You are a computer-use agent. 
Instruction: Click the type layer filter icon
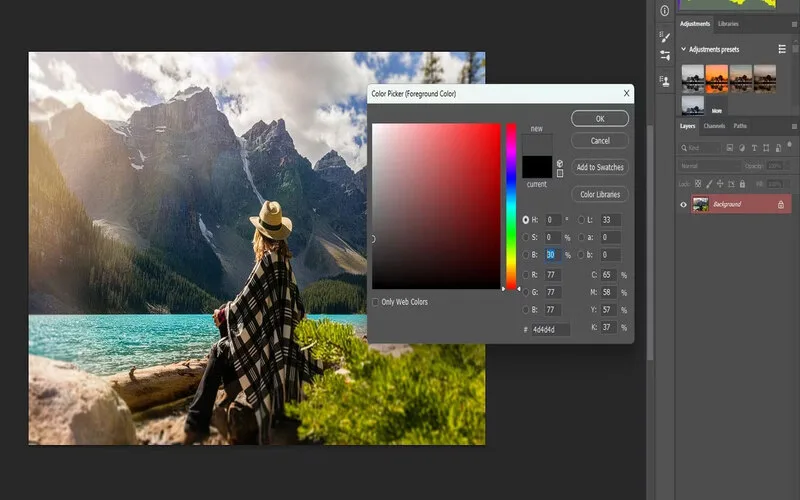coord(754,148)
